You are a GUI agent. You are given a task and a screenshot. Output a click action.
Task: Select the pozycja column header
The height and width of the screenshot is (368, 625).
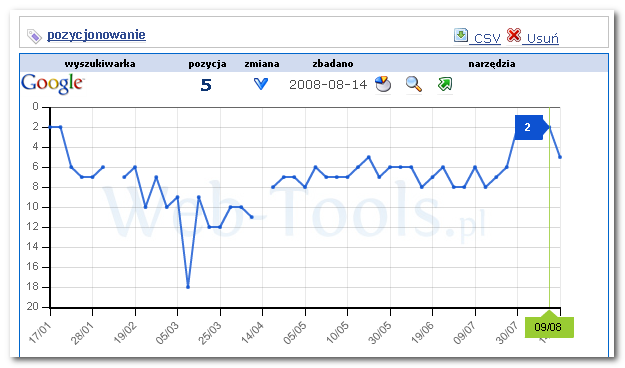[x=207, y=64]
